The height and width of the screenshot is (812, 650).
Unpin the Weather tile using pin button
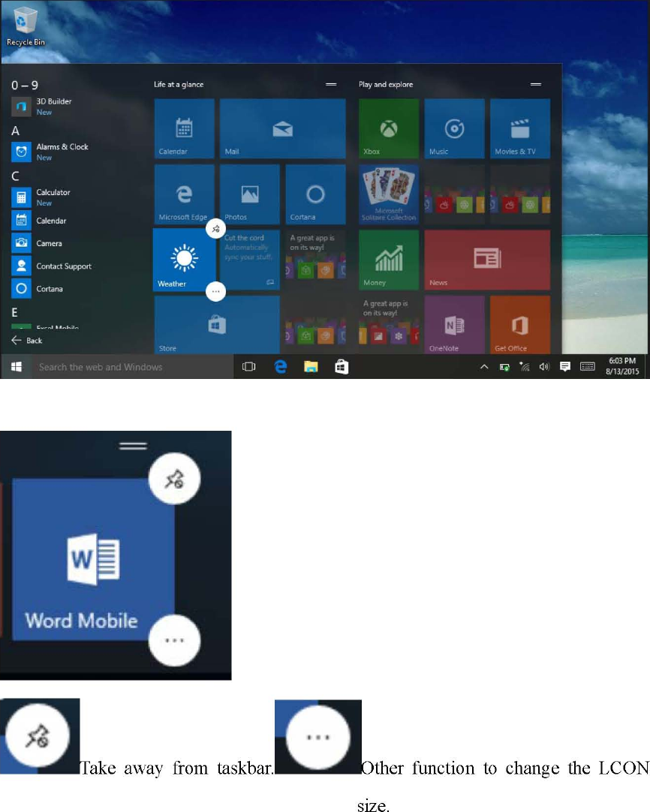pos(215,228)
